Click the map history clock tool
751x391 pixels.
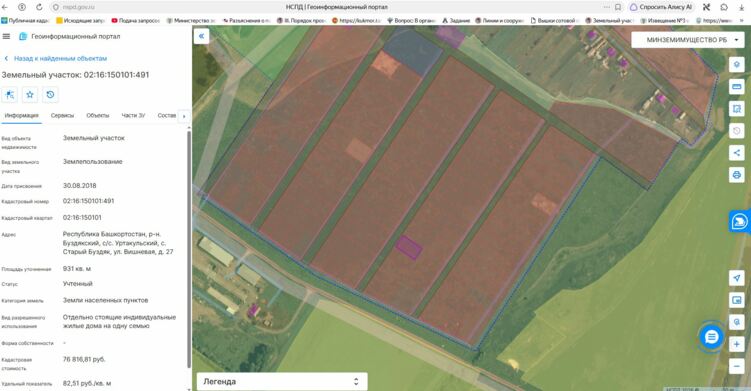[737, 131]
